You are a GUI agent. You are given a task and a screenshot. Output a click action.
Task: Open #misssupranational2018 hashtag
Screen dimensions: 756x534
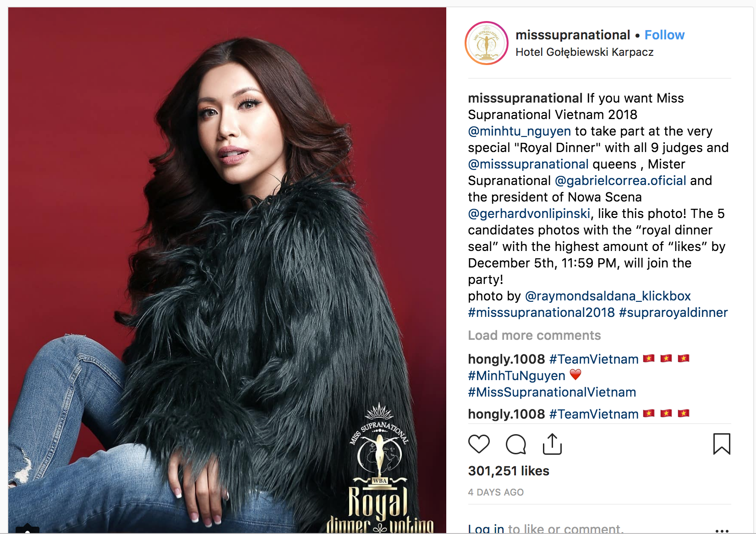pos(541,312)
